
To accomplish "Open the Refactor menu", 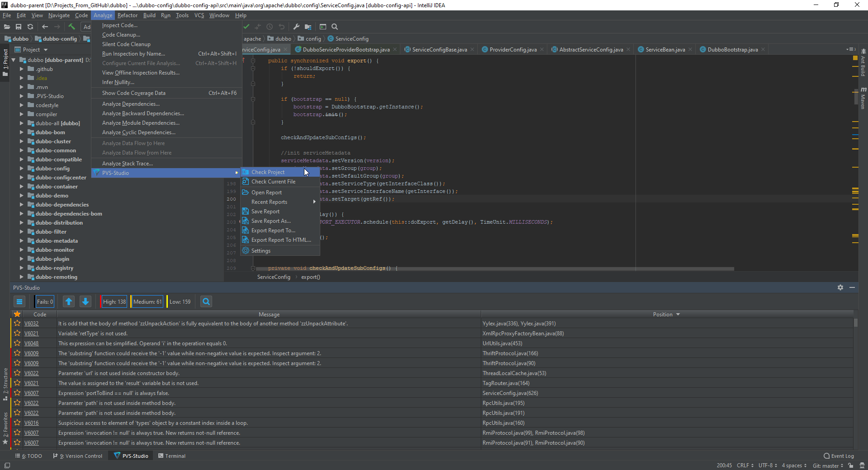I will pyautogui.click(x=128, y=15).
